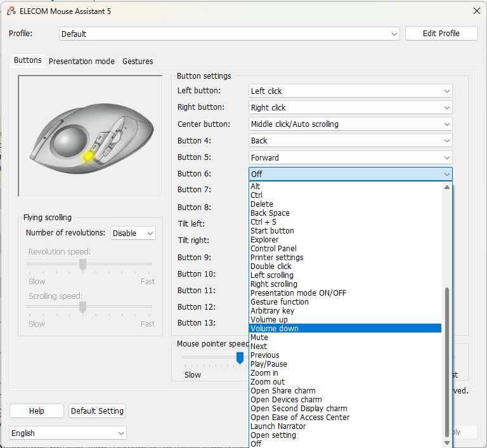Click the ELECOM Mouse Assistant app icon

[x=11, y=11]
